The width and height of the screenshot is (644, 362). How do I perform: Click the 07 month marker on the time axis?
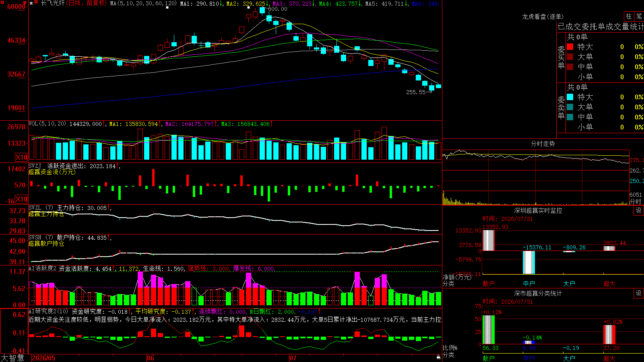click(293, 358)
